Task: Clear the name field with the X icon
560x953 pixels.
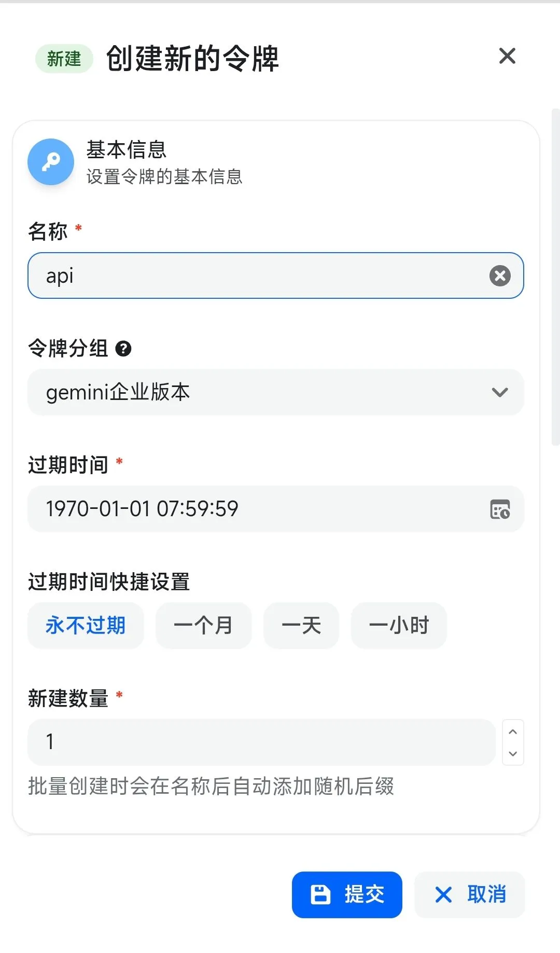Action: tap(499, 275)
